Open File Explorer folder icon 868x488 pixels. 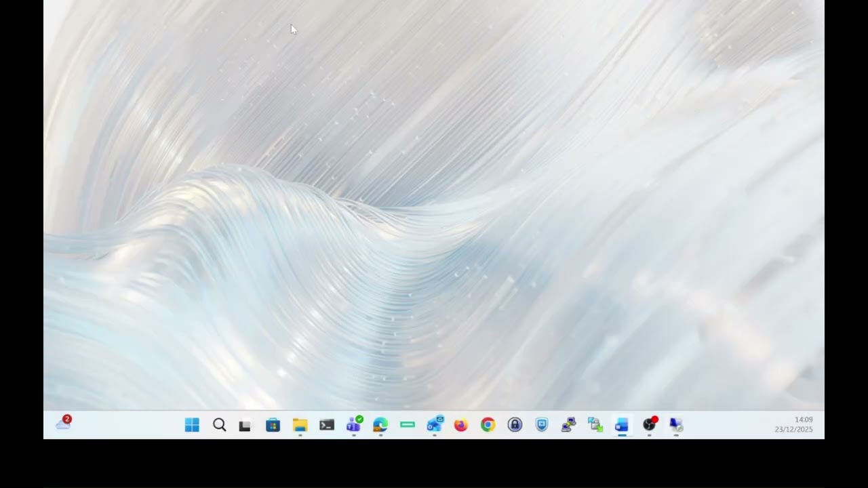pos(300,425)
